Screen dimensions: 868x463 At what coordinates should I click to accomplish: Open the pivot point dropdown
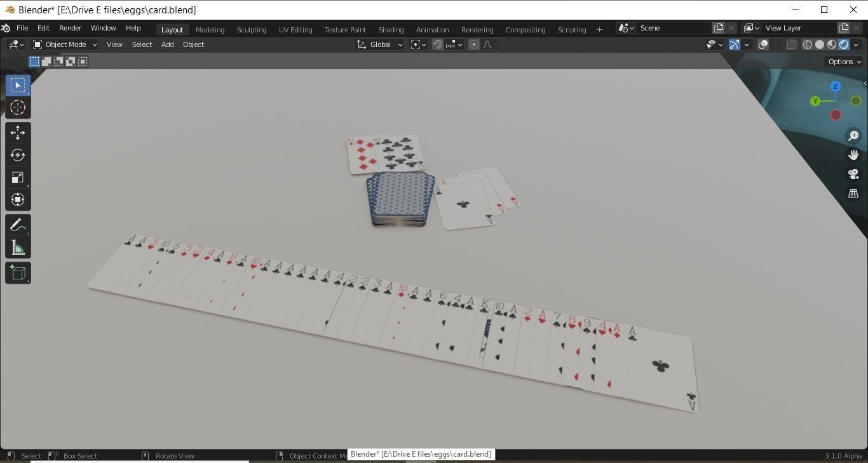click(418, 44)
